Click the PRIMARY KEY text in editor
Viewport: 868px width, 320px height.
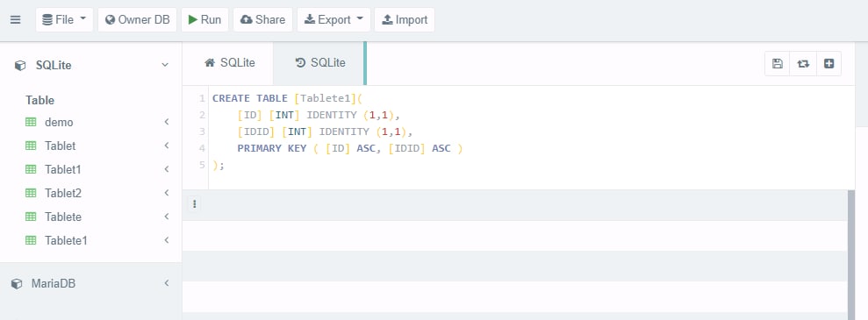(271, 148)
